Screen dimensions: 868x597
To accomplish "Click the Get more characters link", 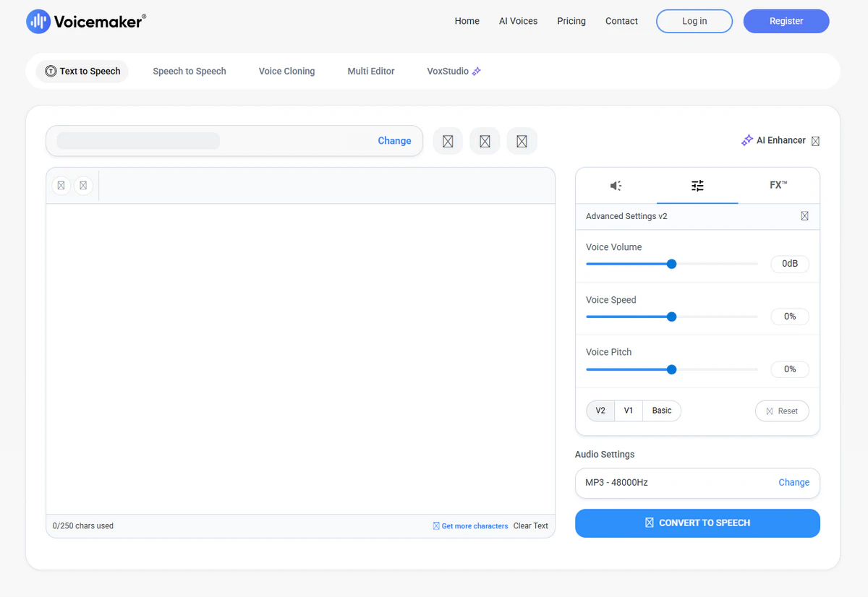I will tap(475, 526).
